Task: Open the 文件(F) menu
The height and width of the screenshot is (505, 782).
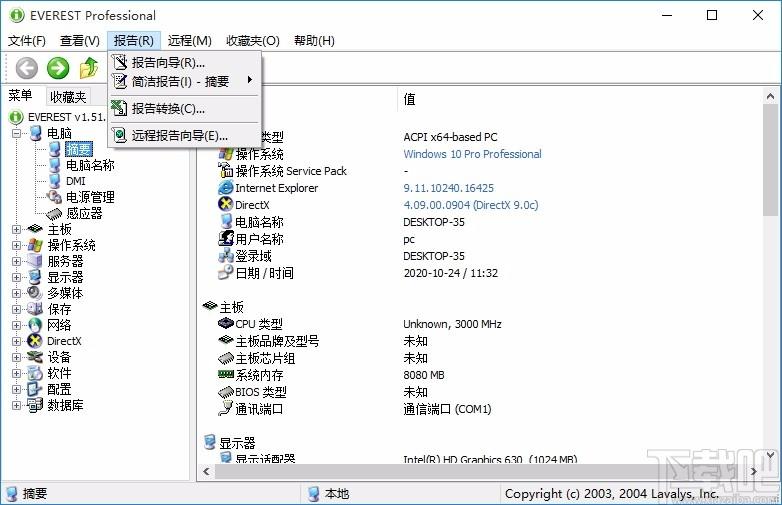Action: 27,40
